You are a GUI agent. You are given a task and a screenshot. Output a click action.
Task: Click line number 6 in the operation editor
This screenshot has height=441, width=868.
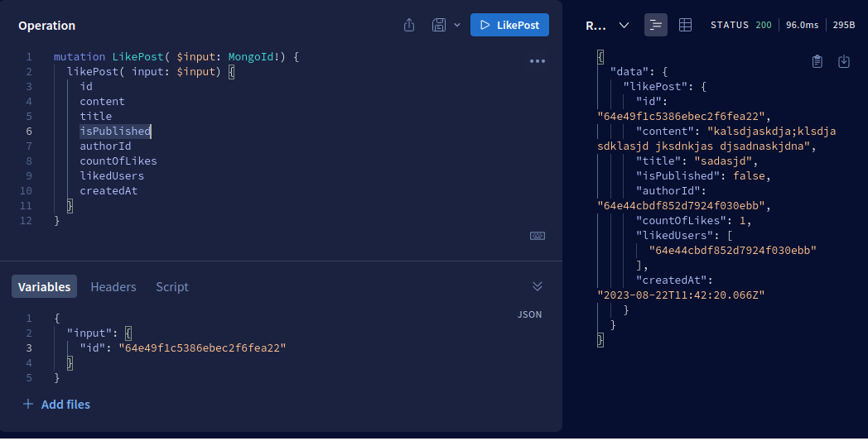29,131
